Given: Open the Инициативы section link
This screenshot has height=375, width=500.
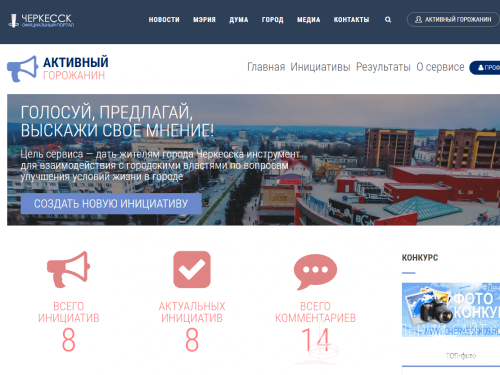Looking at the screenshot, I should click(x=320, y=67).
